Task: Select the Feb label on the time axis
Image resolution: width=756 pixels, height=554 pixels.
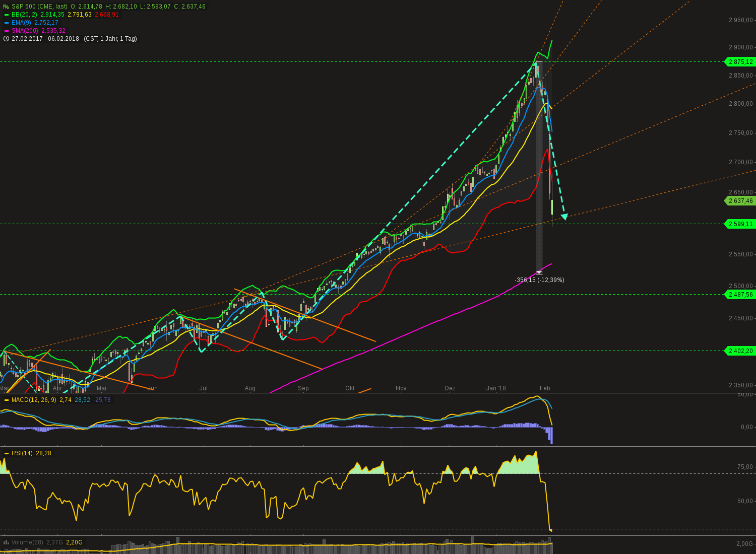Action: click(x=544, y=388)
